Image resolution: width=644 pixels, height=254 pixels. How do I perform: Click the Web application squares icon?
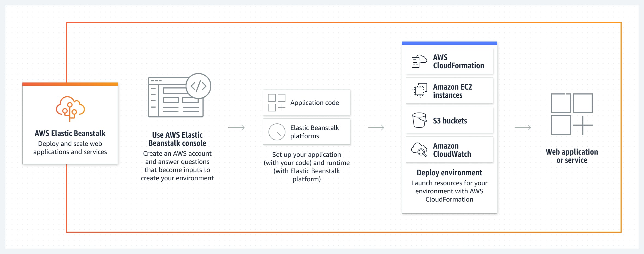tap(572, 114)
